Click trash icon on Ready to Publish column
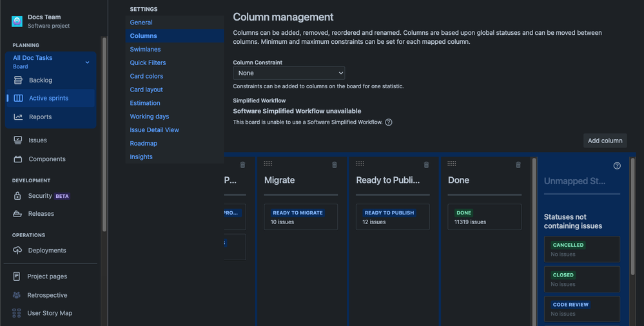Viewport: 644px width, 326px height. point(426,165)
